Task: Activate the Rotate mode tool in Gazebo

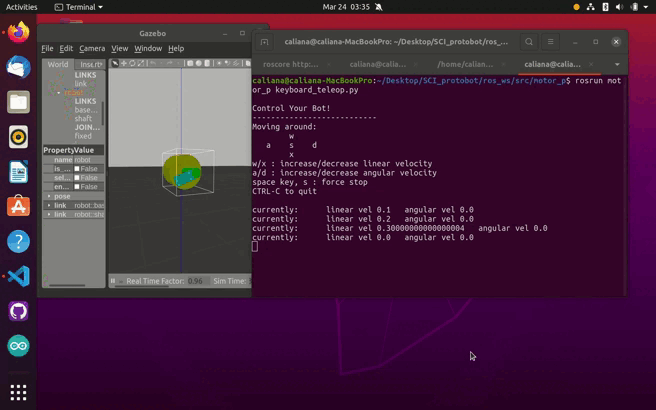Action: pyautogui.click(x=132, y=63)
